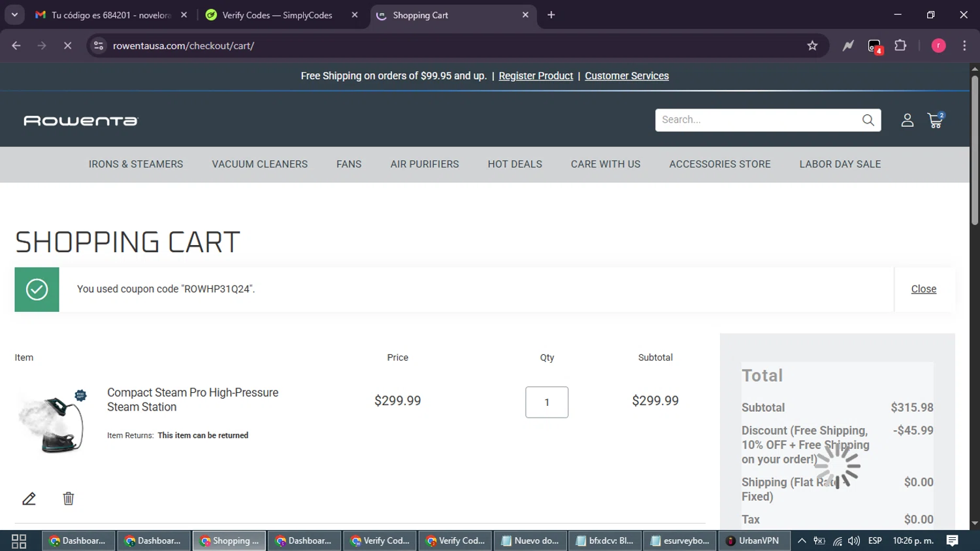Click the trash icon to remove item
Screen dimensions: 980x551
[x=69, y=499]
